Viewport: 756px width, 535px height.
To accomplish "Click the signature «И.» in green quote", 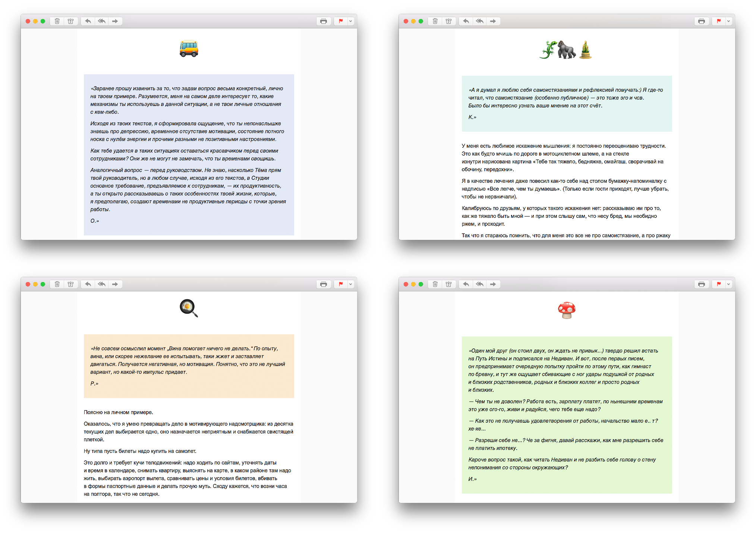I will point(472,479).
